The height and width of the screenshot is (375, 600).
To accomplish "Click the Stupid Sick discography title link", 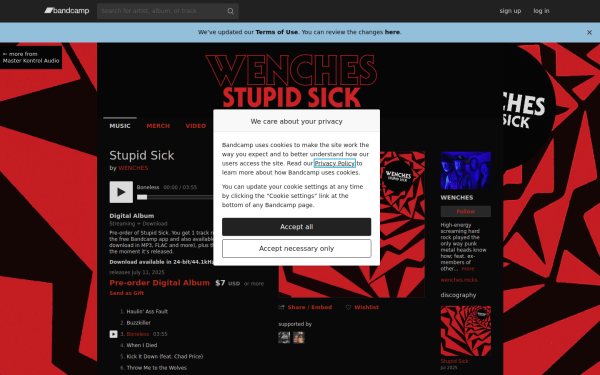I will point(454,361).
